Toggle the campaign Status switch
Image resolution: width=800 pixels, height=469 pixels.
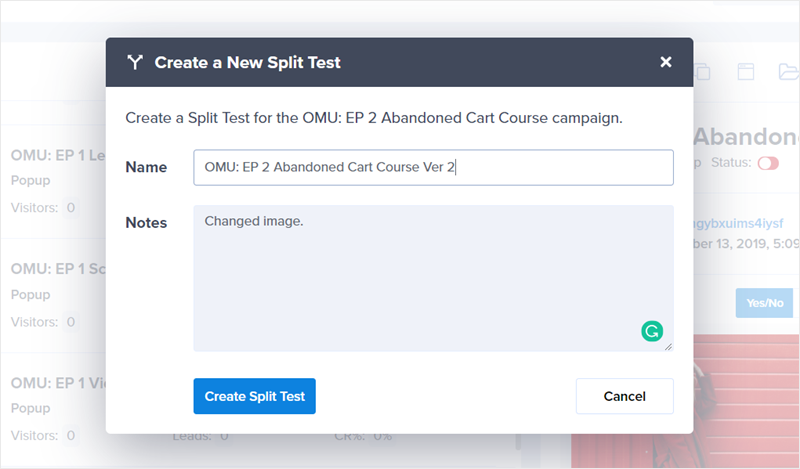[768, 163]
